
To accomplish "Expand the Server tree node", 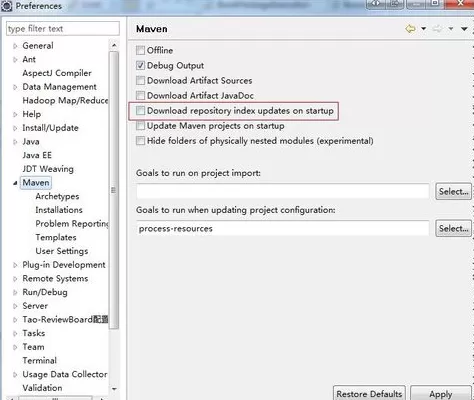I will [15, 306].
